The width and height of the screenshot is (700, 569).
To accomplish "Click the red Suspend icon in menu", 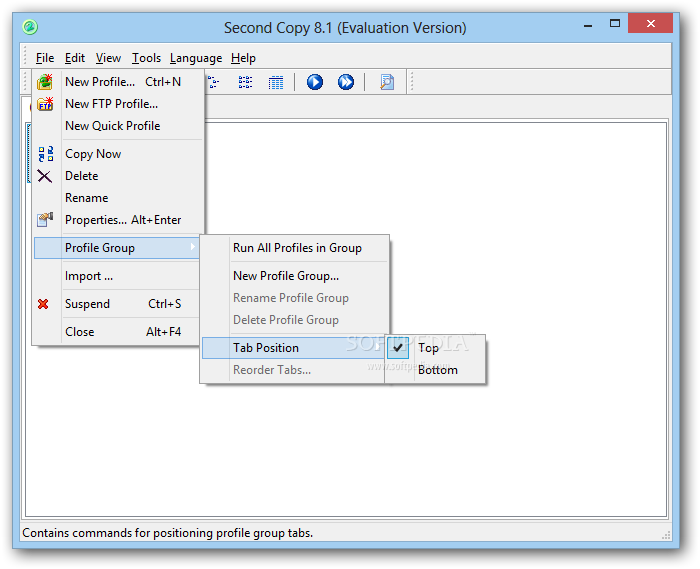I will pyautogui.click(x=43, y=304).
